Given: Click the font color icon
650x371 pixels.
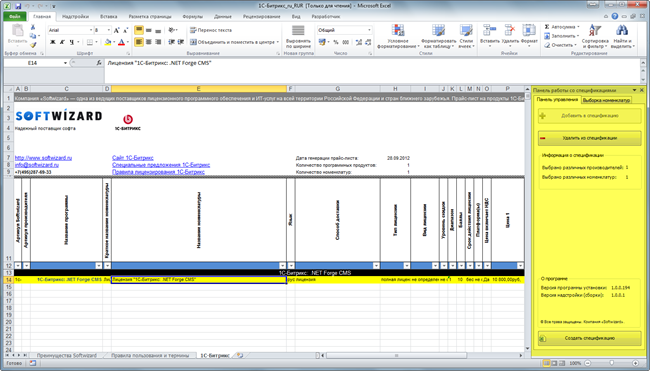Looking at the screenshot, I should click(x=121, y=42).
